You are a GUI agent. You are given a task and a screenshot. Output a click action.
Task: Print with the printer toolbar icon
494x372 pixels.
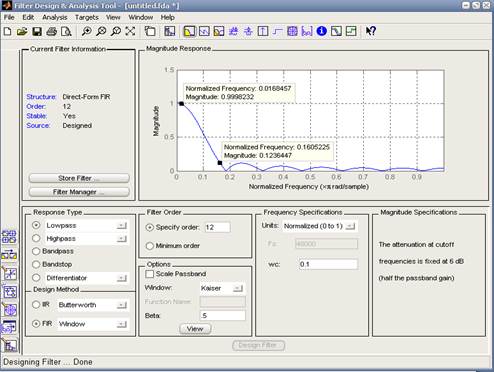pos(52,31)
